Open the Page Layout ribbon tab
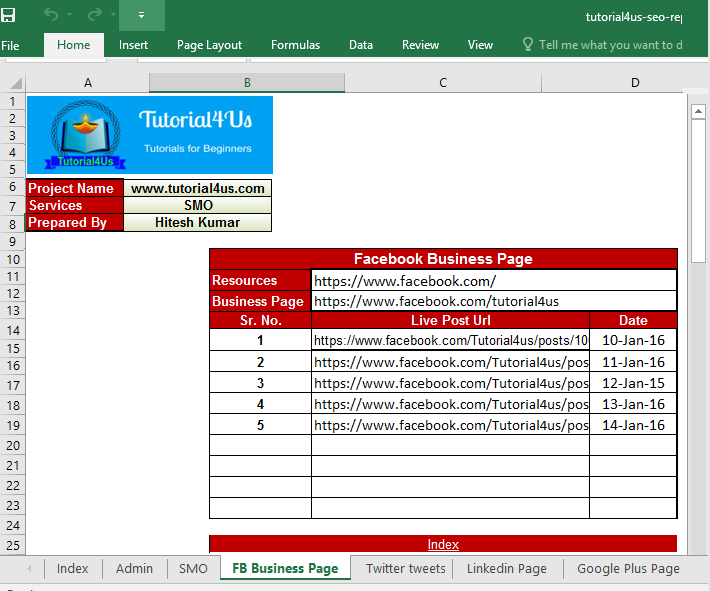The height and width of the screenshot is (591, 710). [x=209, y=45]
